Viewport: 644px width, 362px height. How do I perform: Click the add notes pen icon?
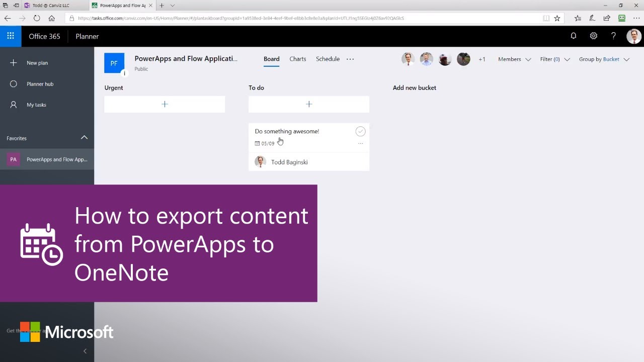click(x=592, y=18)
